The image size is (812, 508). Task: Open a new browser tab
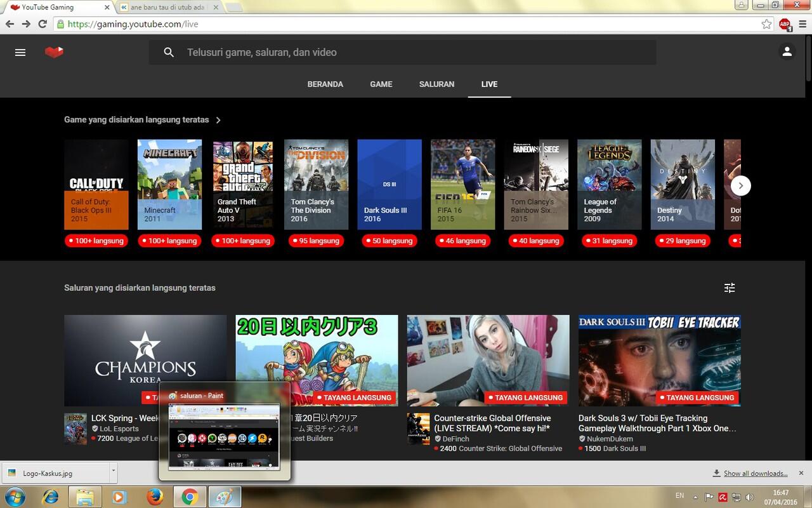pos(234,8)
